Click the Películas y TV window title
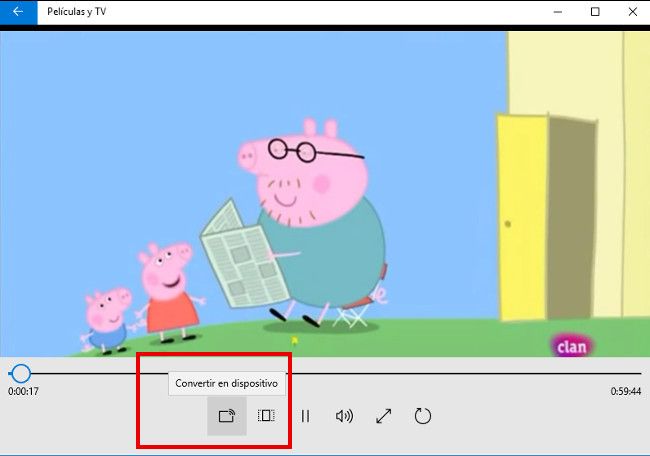Image resolution: width=650 pixels, height=456 pixels. tap(77, 12)
